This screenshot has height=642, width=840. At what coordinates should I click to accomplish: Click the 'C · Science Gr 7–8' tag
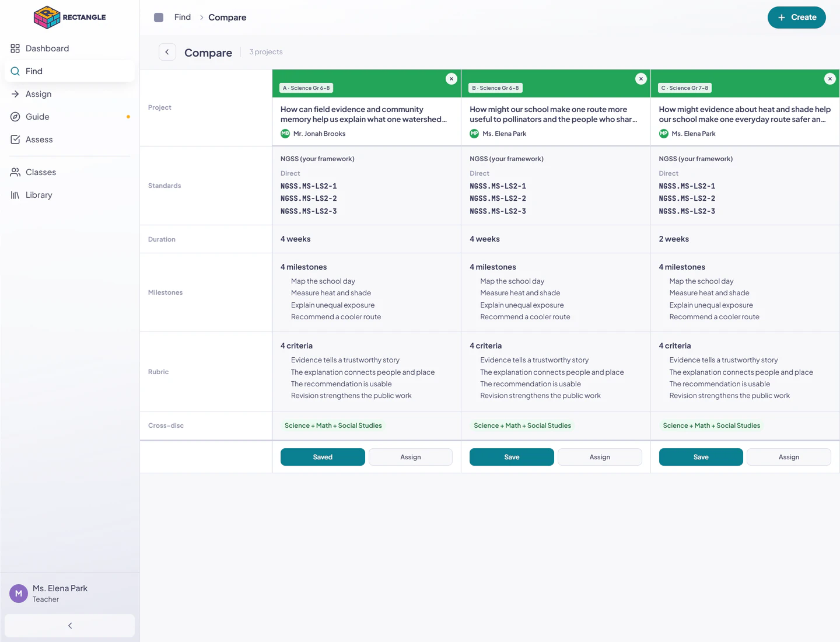point(685,88)
